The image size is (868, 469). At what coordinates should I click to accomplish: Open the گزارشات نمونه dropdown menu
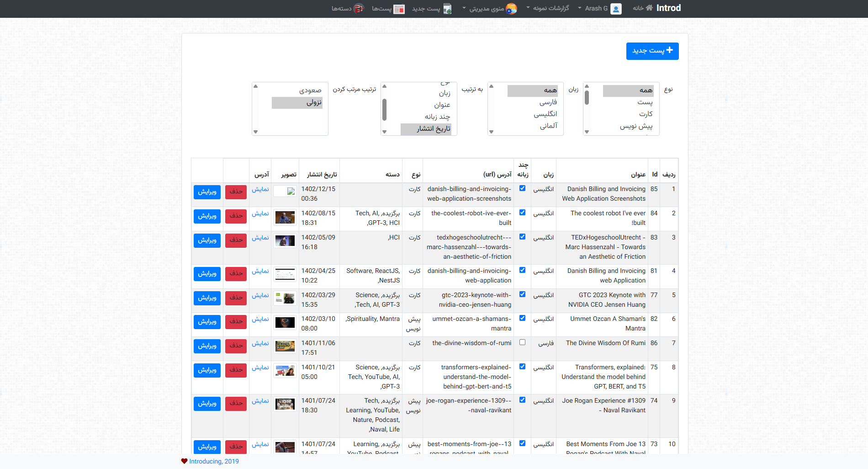548,8
